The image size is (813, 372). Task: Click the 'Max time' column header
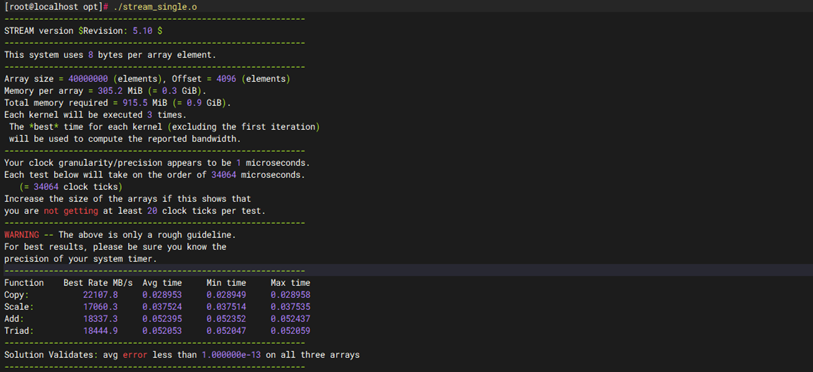point(290,283)
